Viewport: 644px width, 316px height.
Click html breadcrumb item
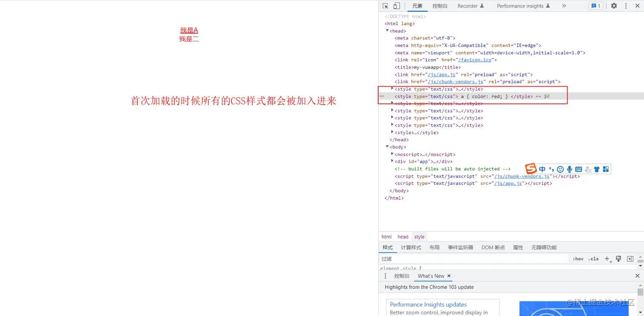(x=386, y=237)
